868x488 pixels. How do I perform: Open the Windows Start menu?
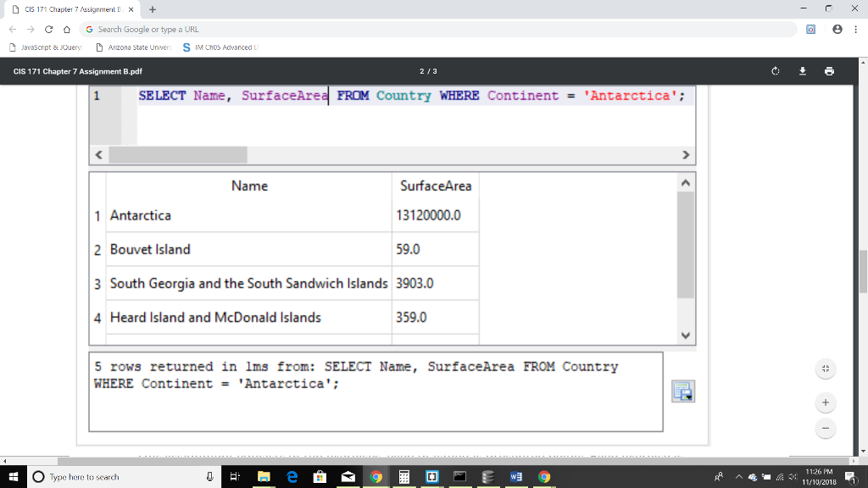tap(14, 476)
